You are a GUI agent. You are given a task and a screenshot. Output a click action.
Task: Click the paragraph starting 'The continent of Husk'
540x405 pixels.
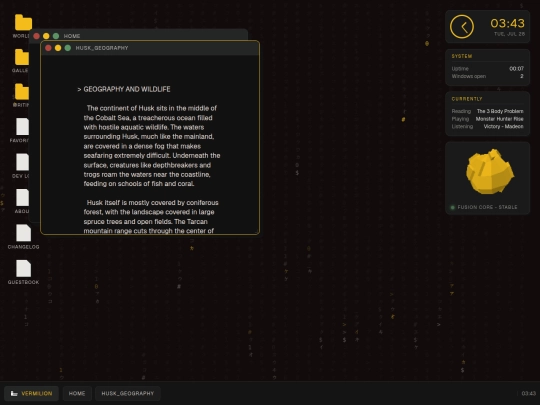152,146
